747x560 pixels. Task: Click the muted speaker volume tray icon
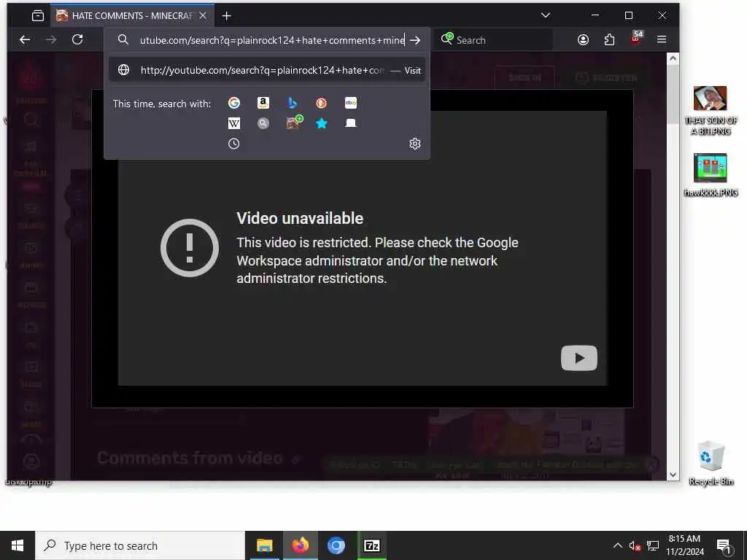pos(635,545)
